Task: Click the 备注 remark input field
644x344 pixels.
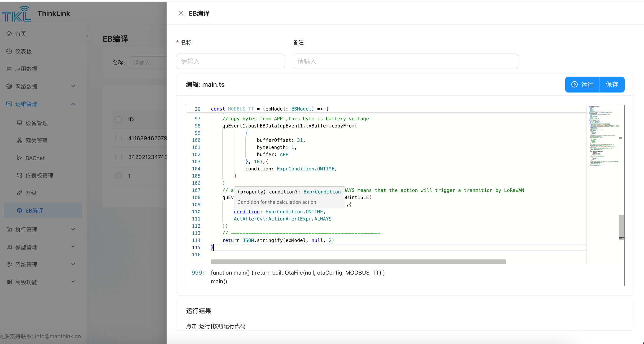Action: [405, 61]
